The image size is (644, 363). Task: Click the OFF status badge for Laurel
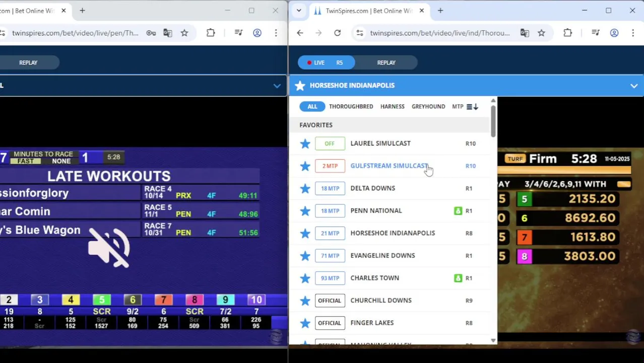tap(330, 144)
